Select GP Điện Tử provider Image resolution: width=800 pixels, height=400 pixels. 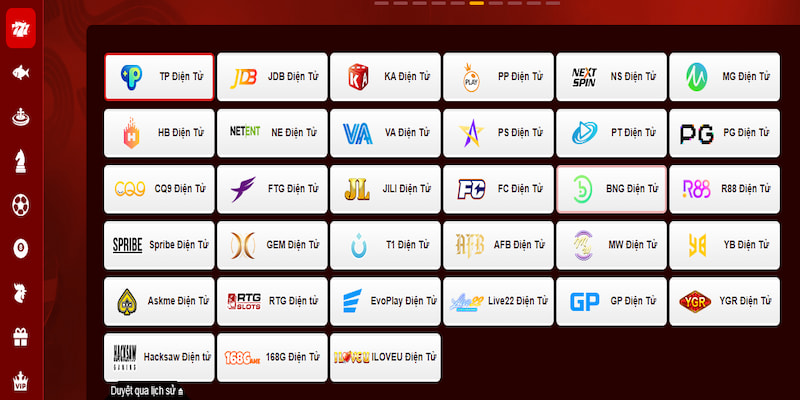pos(612,301)
